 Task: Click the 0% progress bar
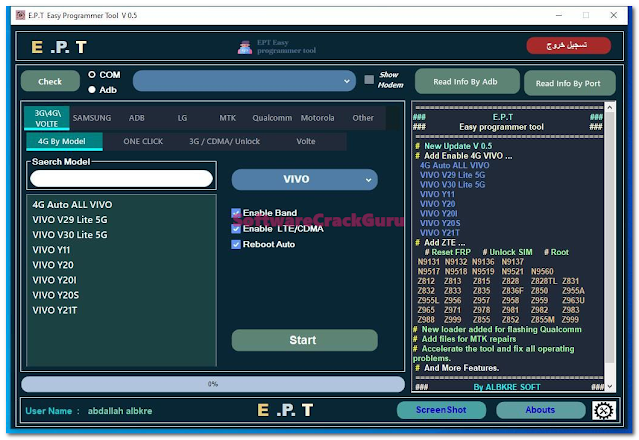pos(213,384)
